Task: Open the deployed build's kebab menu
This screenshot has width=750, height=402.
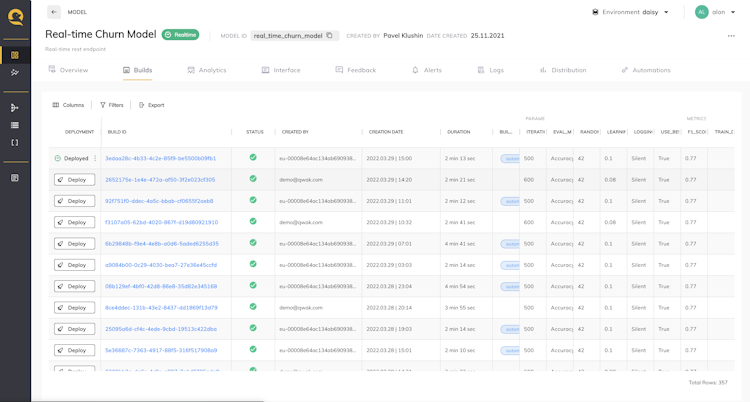Action: (95, 158)
